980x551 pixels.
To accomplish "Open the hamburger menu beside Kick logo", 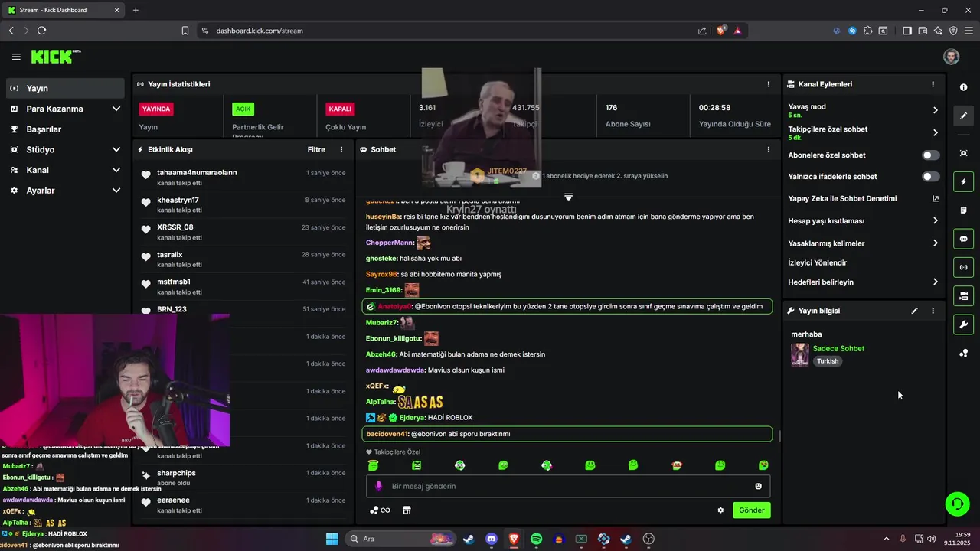I will coord(16,57).
